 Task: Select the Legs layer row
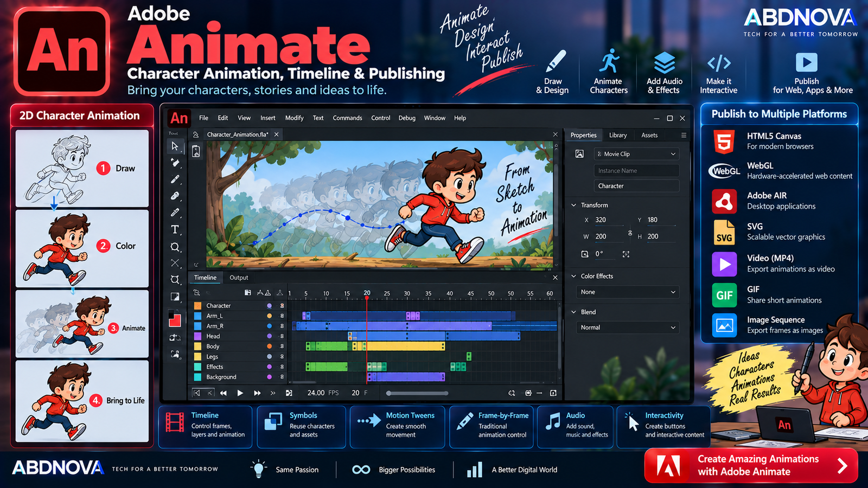238,356
